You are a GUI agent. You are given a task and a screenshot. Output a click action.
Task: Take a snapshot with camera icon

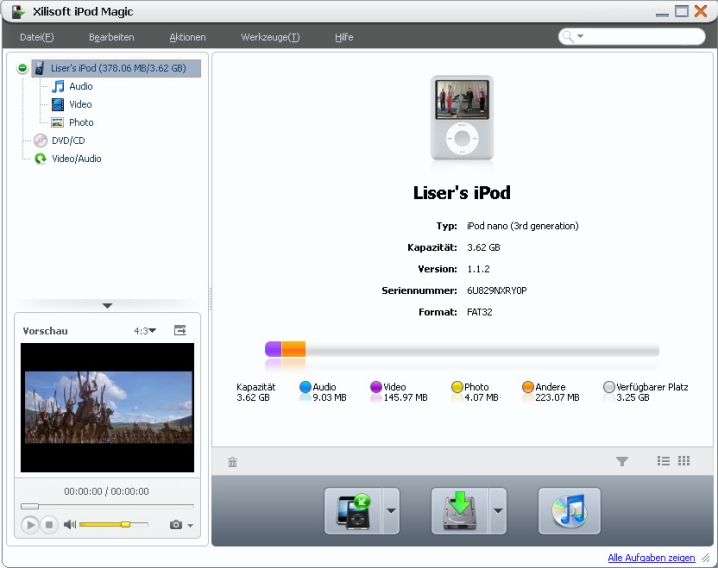tap(176, 524)
